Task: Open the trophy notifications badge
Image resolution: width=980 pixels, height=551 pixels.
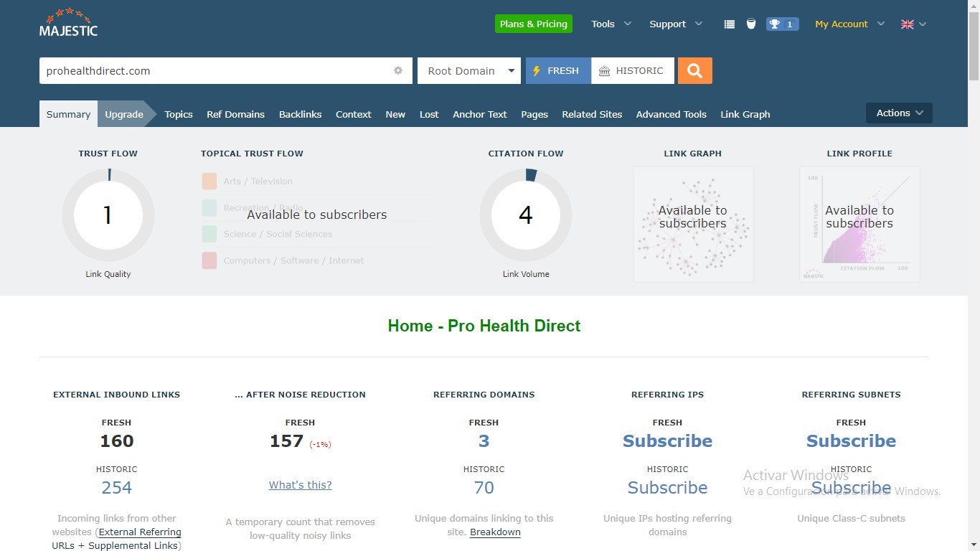Action: [x=782, y=24]
